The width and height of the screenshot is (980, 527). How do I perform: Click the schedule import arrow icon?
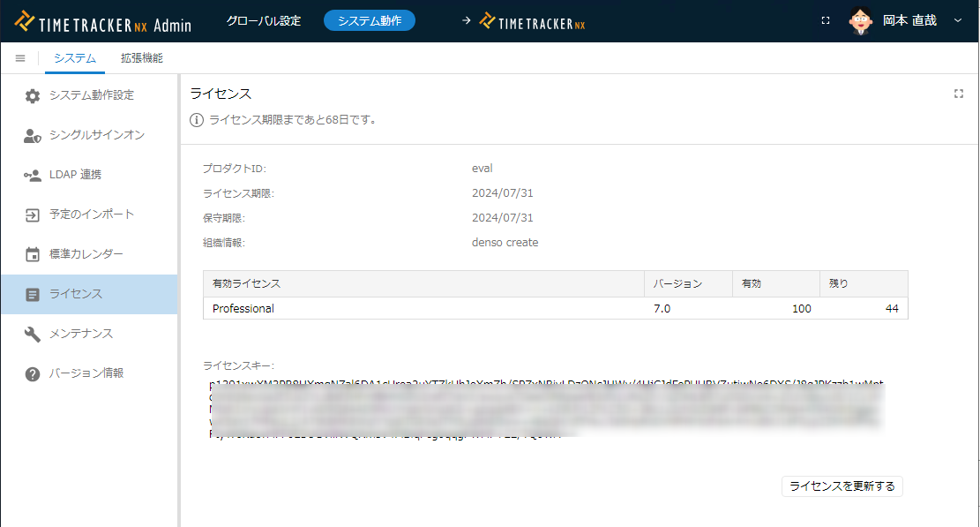click(33, 215)
